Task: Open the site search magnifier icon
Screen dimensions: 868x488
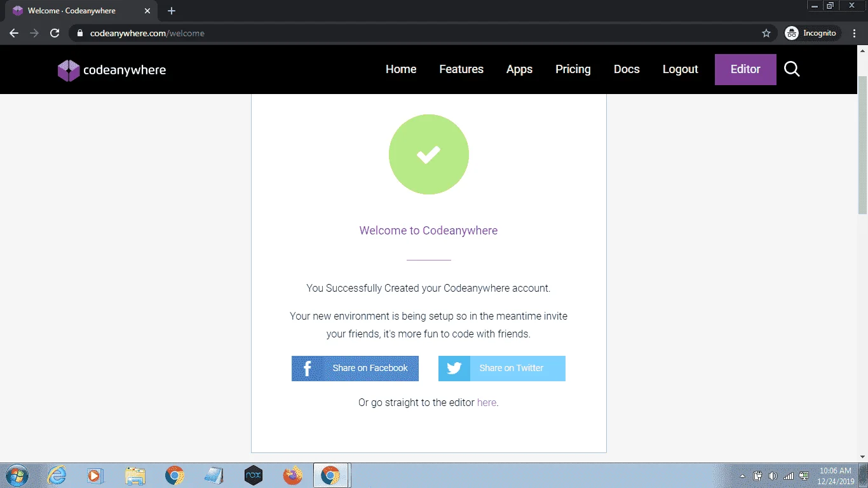Action: [792, 69]
